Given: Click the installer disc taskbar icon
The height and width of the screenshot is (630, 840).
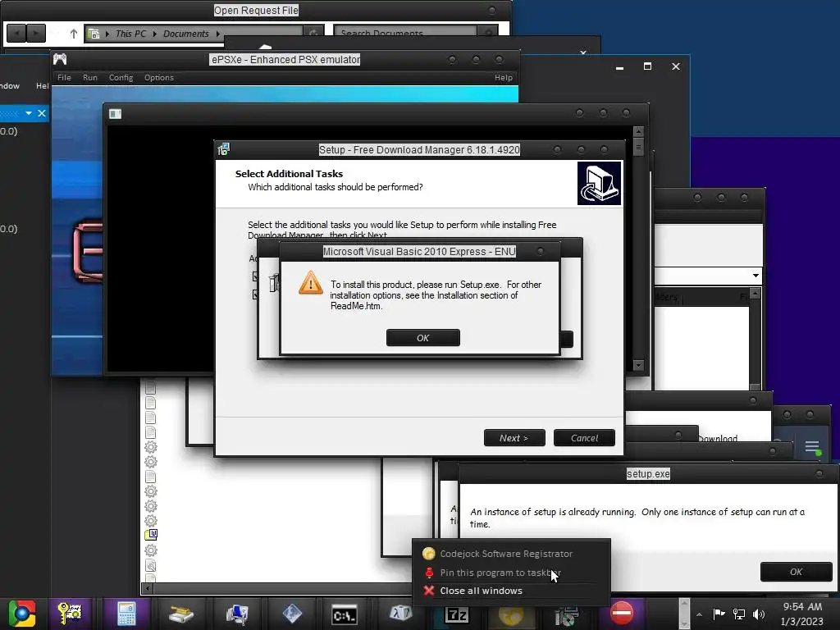Looking at the screenshot, I should pyautogui.click(x=566, y=615).
